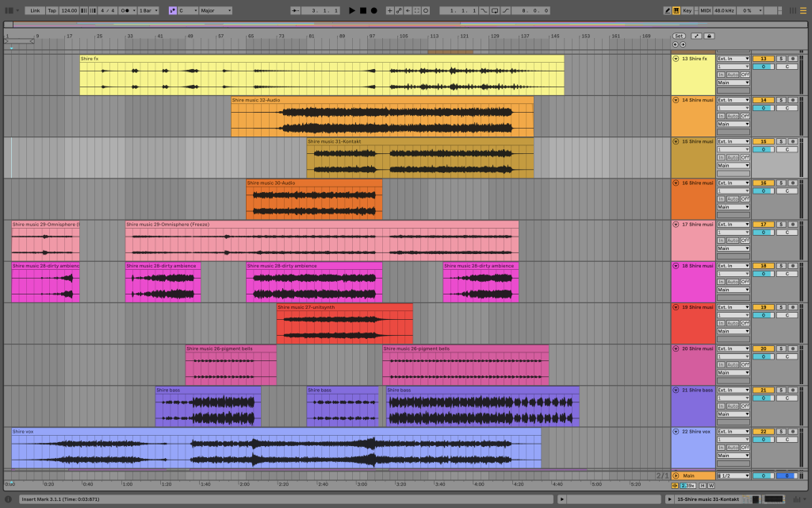Screen dimensions: 812x508
Task: Toggle the Scale Mode button next to key C
Action: [173, 10]
